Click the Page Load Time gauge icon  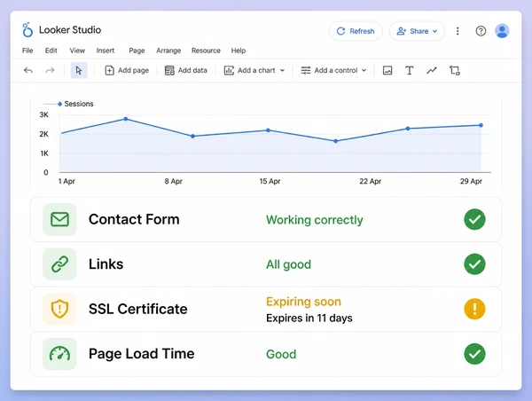pos(59,354)
